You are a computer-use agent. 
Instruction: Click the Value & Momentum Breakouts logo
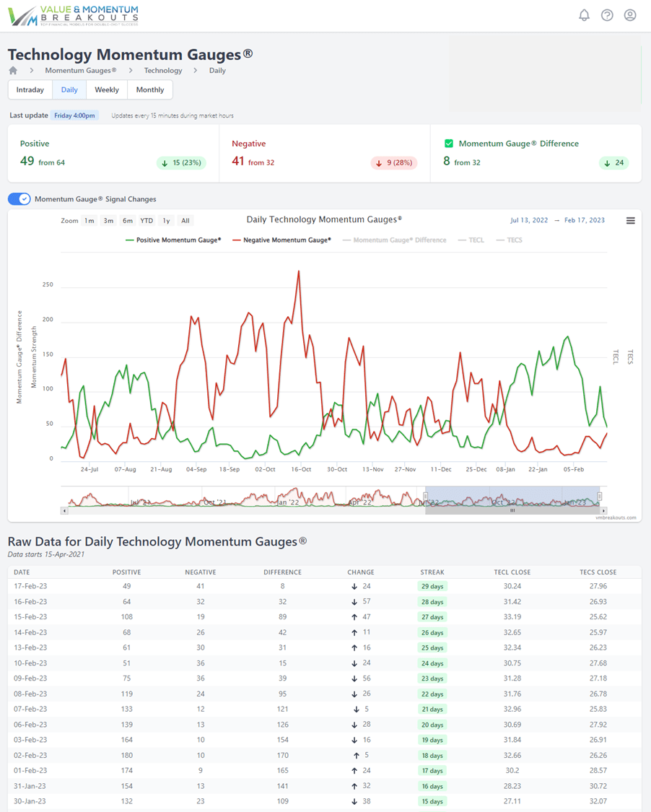(x=73, y=16)
